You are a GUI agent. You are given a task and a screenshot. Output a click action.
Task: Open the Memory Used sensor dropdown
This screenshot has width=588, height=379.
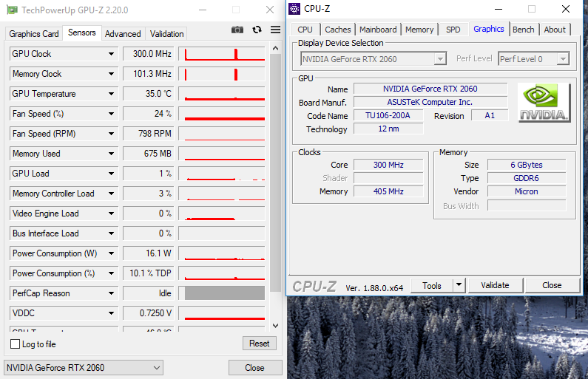click(111, 154)
